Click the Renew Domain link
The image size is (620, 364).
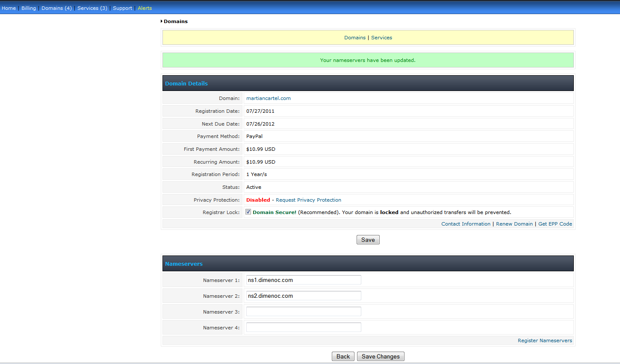pos(514,224)
